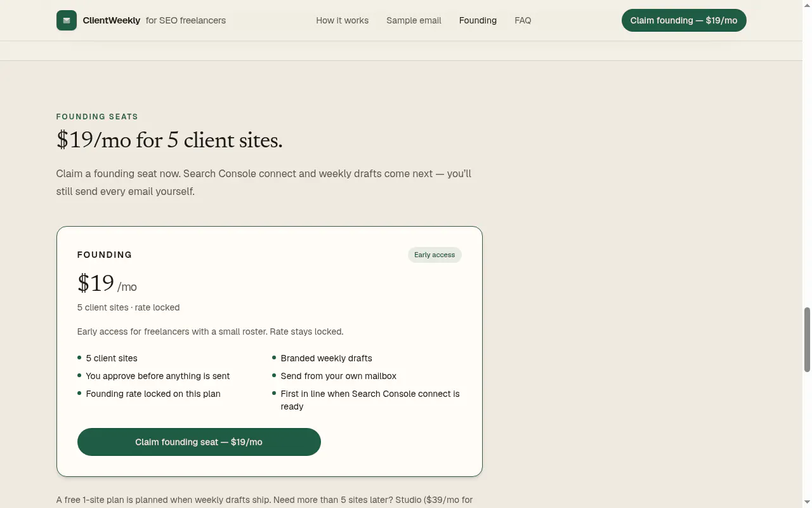812x508 pixels.
Task: Click heading '$19/mo for 5 client sites.'
Action: (x=169, y=140)
